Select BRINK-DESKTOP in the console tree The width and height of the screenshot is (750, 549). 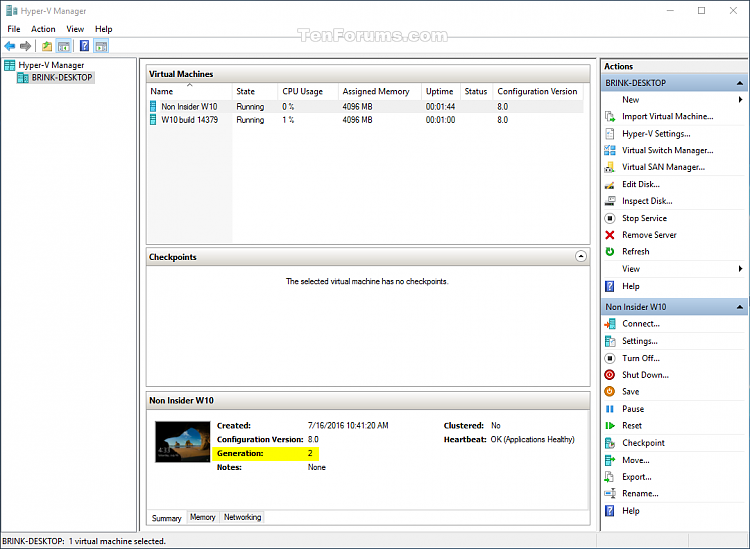coord(62,77)
